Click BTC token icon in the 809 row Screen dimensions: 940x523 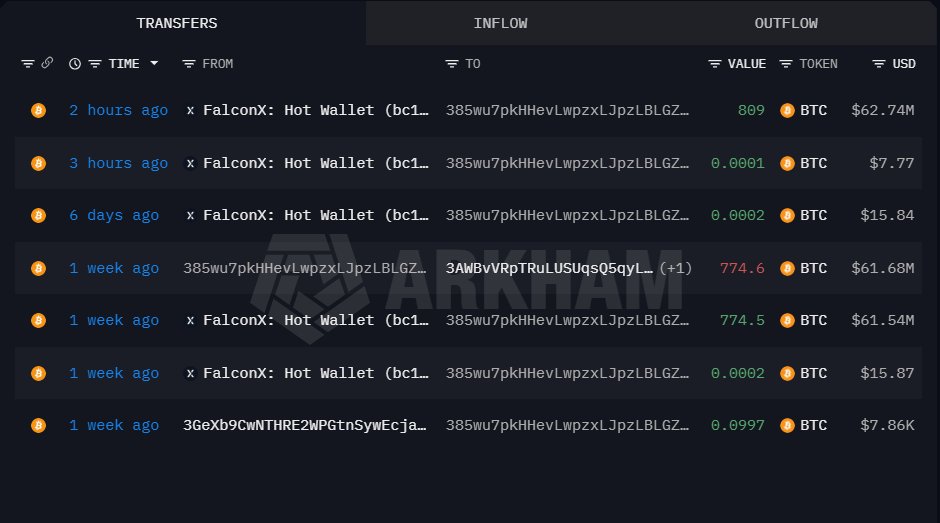click(x=787, y=110)
